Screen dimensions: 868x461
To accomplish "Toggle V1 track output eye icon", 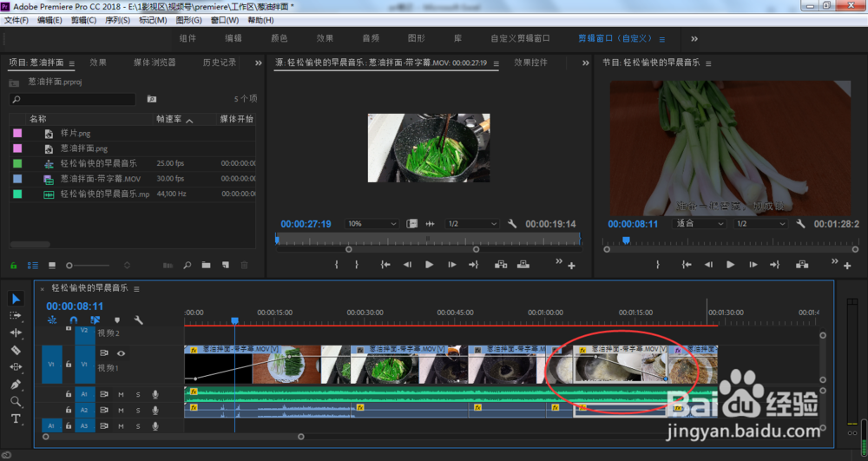I will (x=121, y=353).
